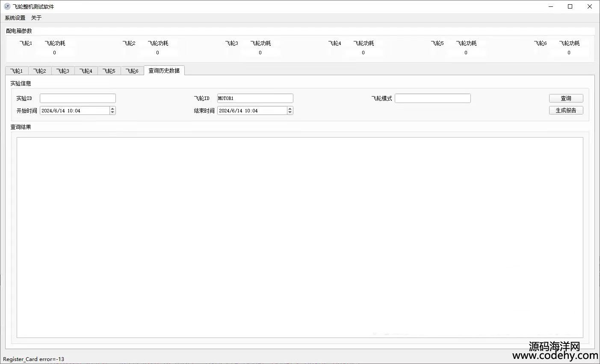Click inside the empty 查询结果 results area
The image size is (600, 364).
(299, 237)
